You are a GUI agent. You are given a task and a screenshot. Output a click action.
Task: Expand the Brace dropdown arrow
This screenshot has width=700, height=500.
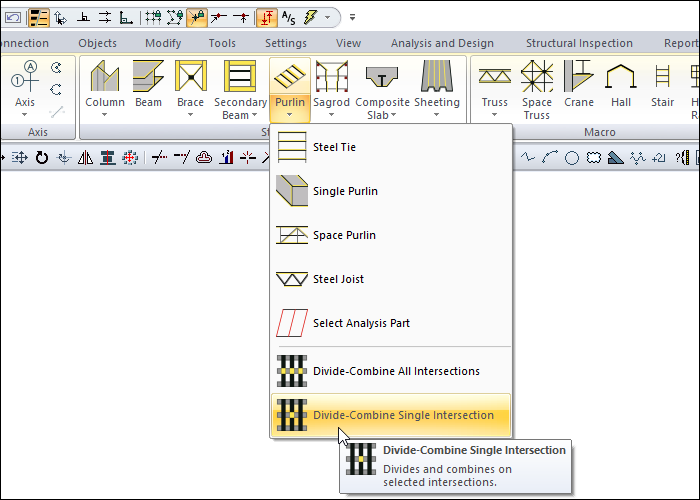191,115
